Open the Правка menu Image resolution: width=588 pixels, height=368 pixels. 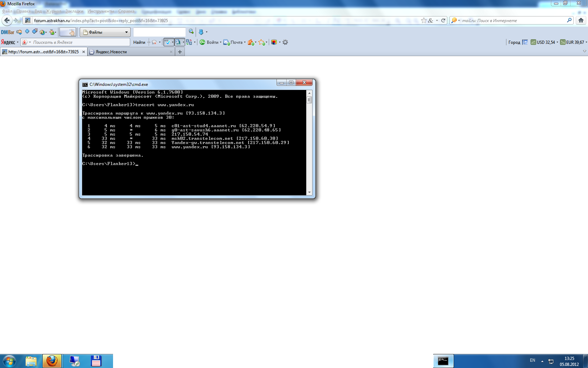(x=23, y=11)
